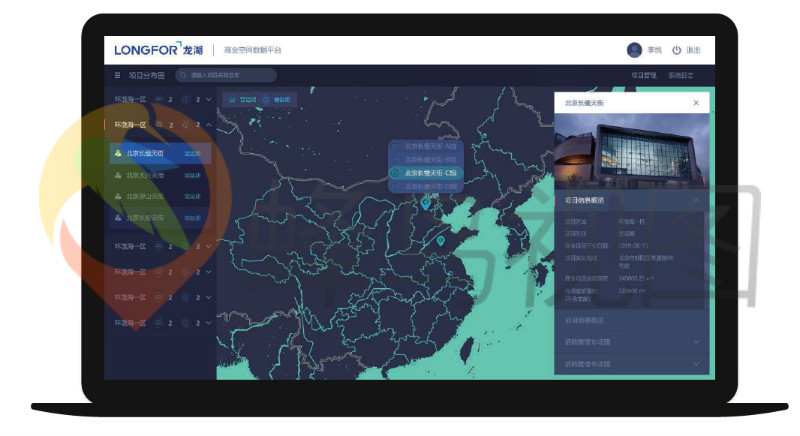
Task: Click the 项目分布图 page title
Action: point(146,75)
